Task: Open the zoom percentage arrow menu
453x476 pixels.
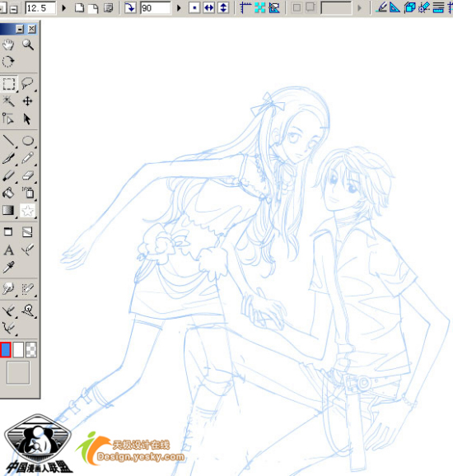Action: pyautogui.click(x=63, y=8)
